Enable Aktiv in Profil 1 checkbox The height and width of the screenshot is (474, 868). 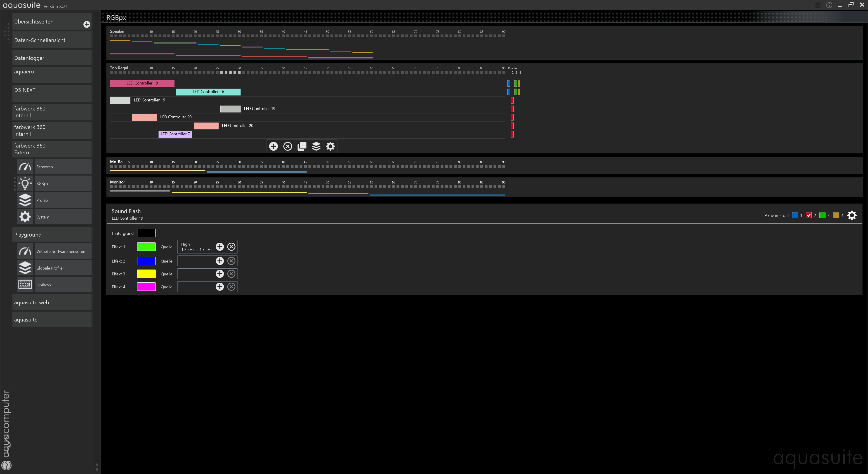click(795, 215)
